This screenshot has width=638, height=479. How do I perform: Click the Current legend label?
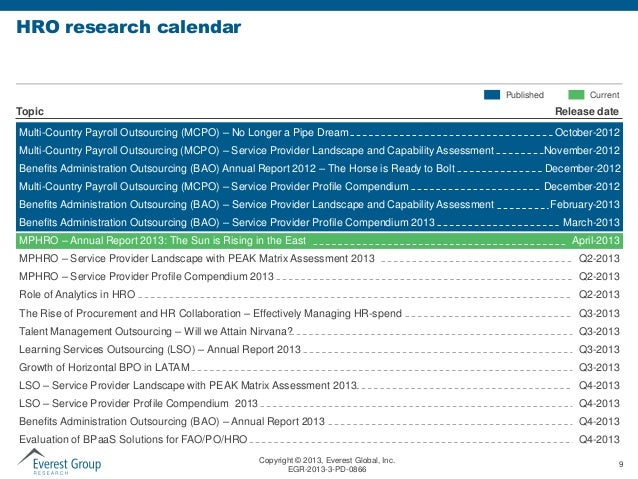(x=604, y=95)
